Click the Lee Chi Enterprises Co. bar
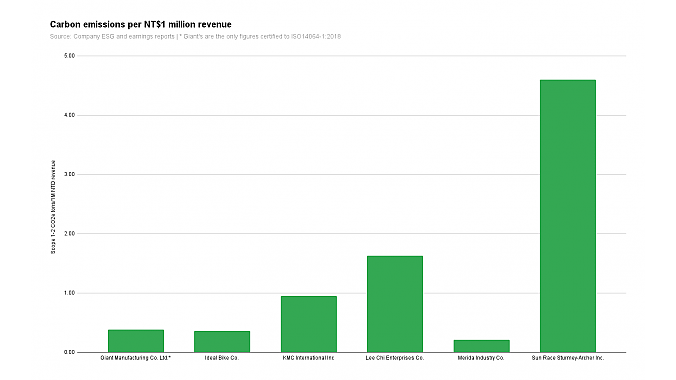Image resolution: width=676 pixels, height=380 pixels. [x=395, y=304]
